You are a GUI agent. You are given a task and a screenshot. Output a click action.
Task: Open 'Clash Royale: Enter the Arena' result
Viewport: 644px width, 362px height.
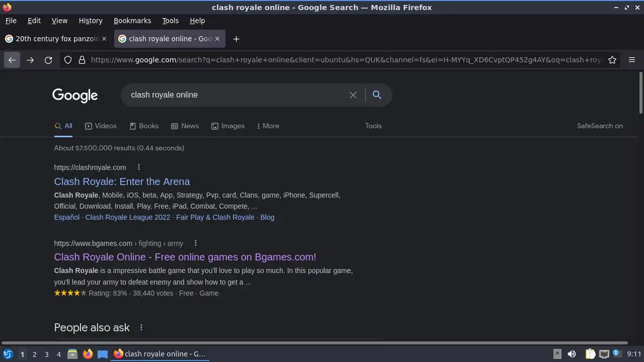click(x=122, y=182)
